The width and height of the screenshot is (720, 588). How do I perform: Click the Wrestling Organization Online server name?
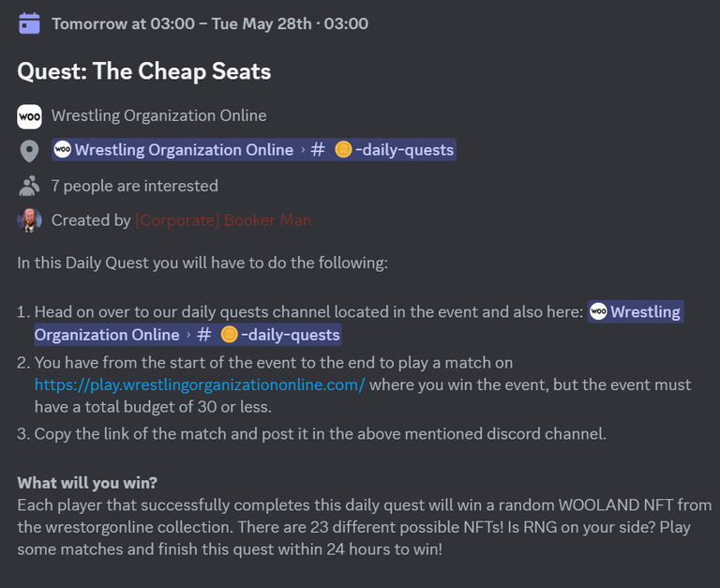(x=158, y=115)
